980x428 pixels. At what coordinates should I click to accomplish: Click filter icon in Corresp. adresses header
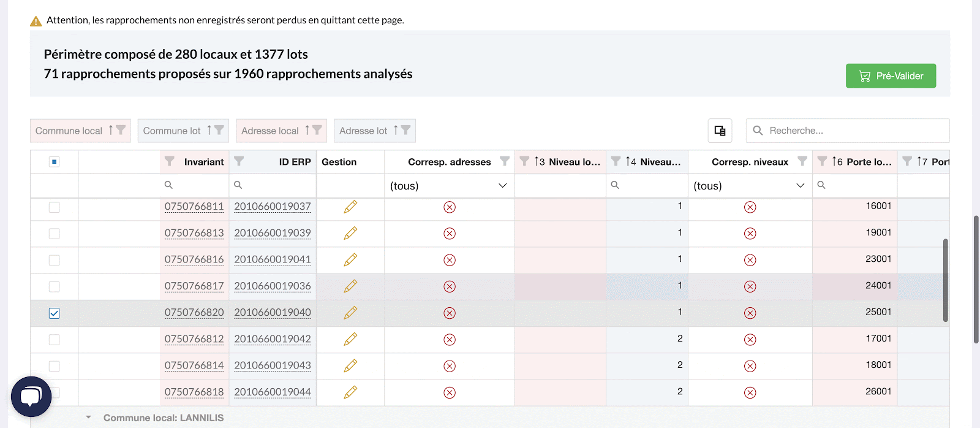pyautogui.click(x=504, y=161)
